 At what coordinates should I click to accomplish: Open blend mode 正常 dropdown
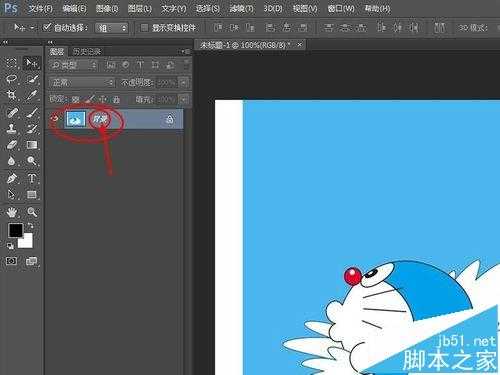[x=82, y=82]
